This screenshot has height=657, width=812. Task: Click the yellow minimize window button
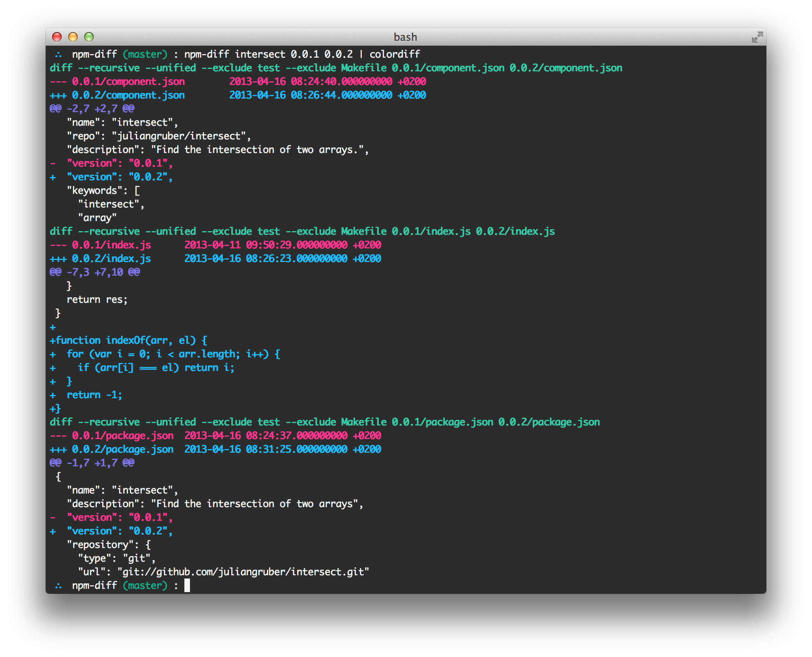(73, 37)
